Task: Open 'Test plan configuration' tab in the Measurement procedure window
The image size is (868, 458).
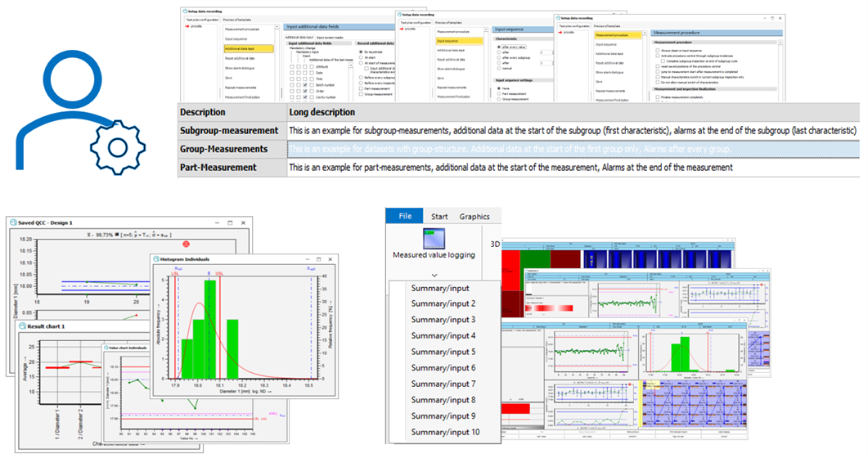Action: (x=574, y=26)
